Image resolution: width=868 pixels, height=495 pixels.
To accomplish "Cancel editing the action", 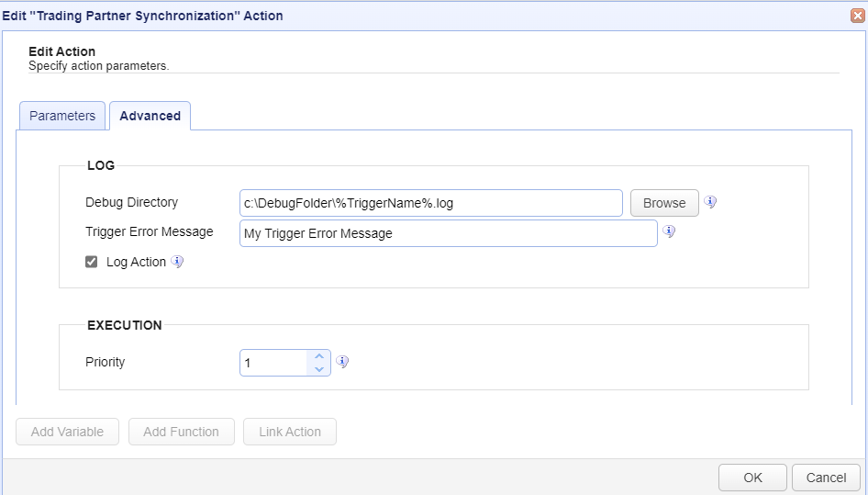I will [x=826, y=478].
